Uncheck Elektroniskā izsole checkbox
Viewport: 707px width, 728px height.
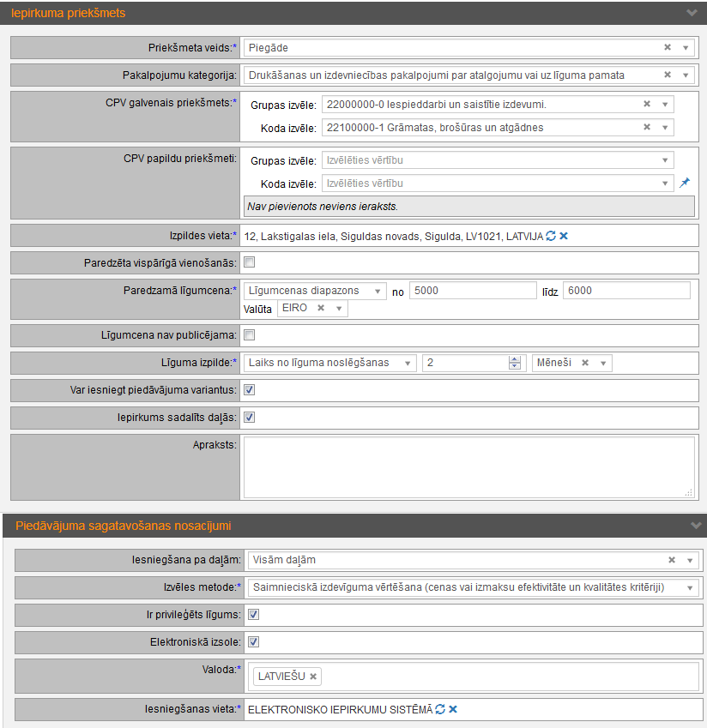point(254,641)
